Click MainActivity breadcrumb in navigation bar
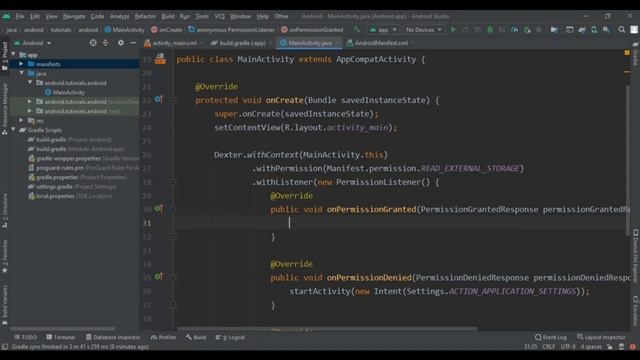Viewport: 640px width, 360px height. (x=124, y=30)
